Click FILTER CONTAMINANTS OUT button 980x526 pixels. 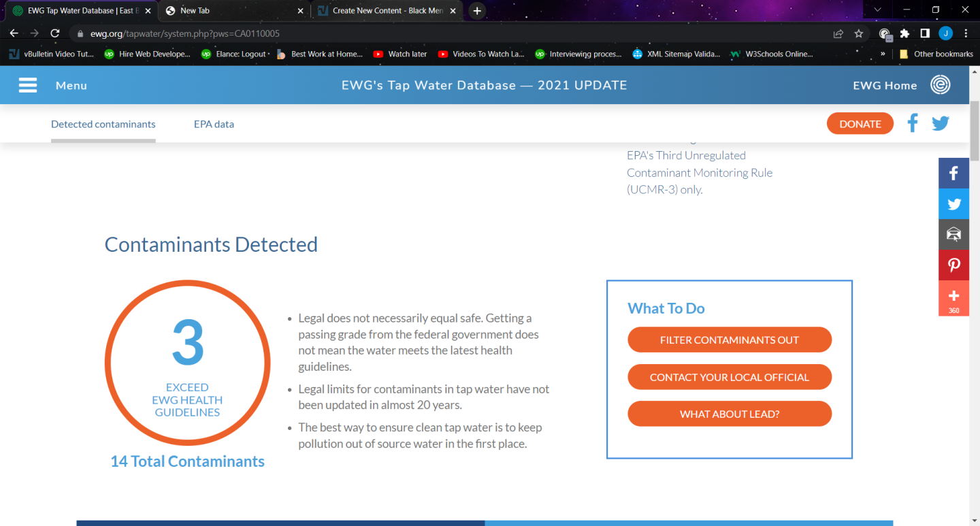click(x=730, y=340)
